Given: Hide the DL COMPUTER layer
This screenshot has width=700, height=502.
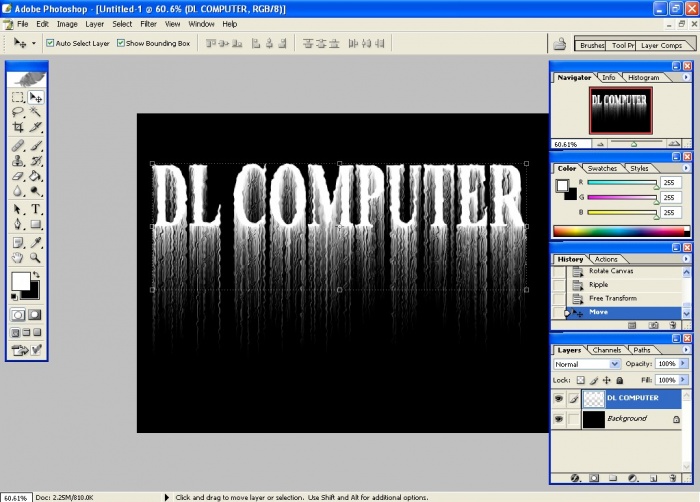Looking at the screenshot, I should tap(558, 398).
